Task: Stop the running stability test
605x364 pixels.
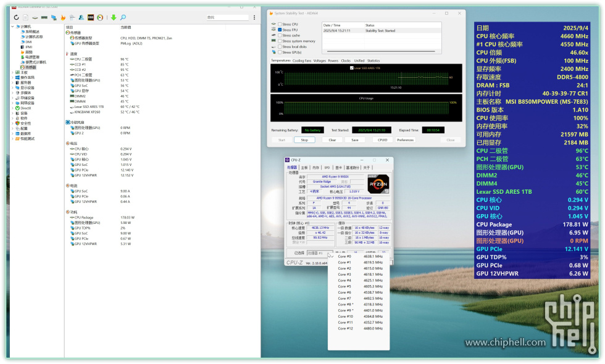Action: [x=304, y=140]
